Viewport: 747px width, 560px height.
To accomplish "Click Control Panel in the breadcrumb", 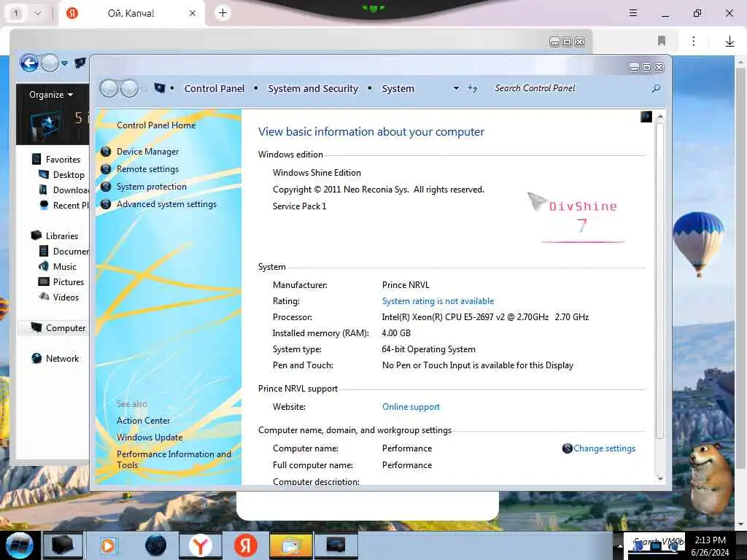I will pos(214,88).
